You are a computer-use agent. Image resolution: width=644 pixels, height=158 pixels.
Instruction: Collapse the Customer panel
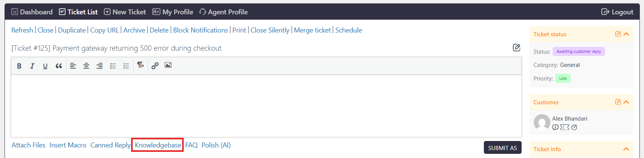pos(626,102)
